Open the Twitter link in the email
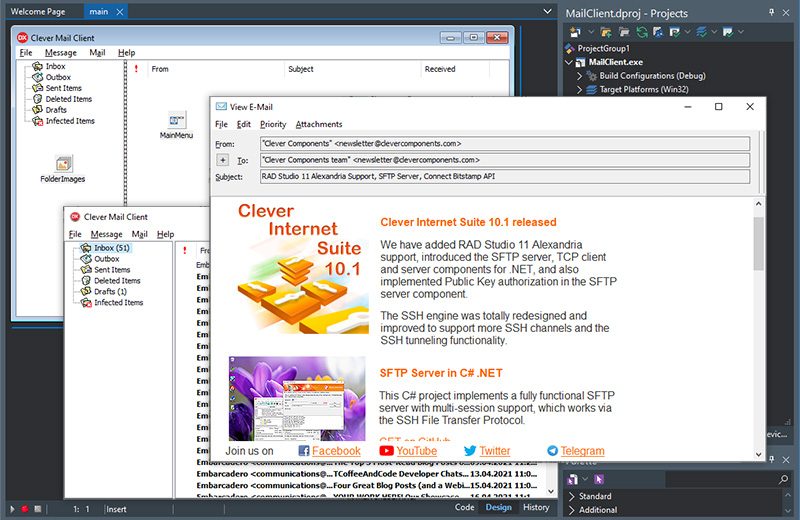This screenshot has height=520, width=800. (494, 451)
